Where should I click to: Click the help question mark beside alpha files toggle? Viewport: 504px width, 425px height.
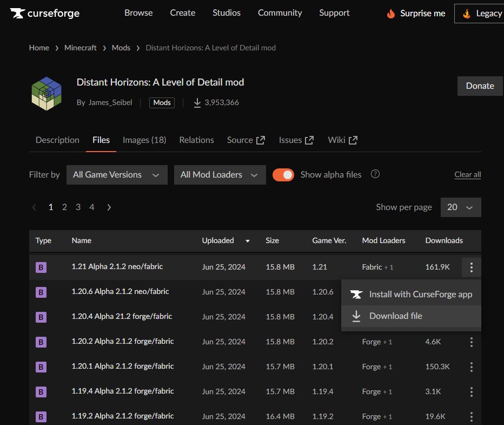376,174
